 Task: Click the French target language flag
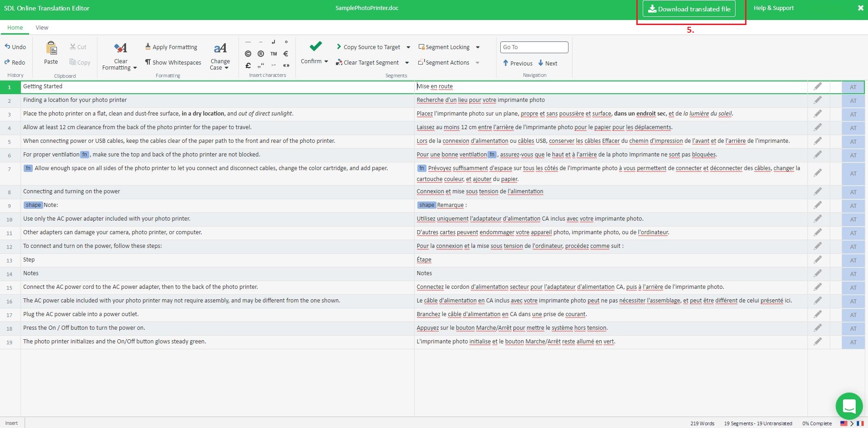point(860,423)
